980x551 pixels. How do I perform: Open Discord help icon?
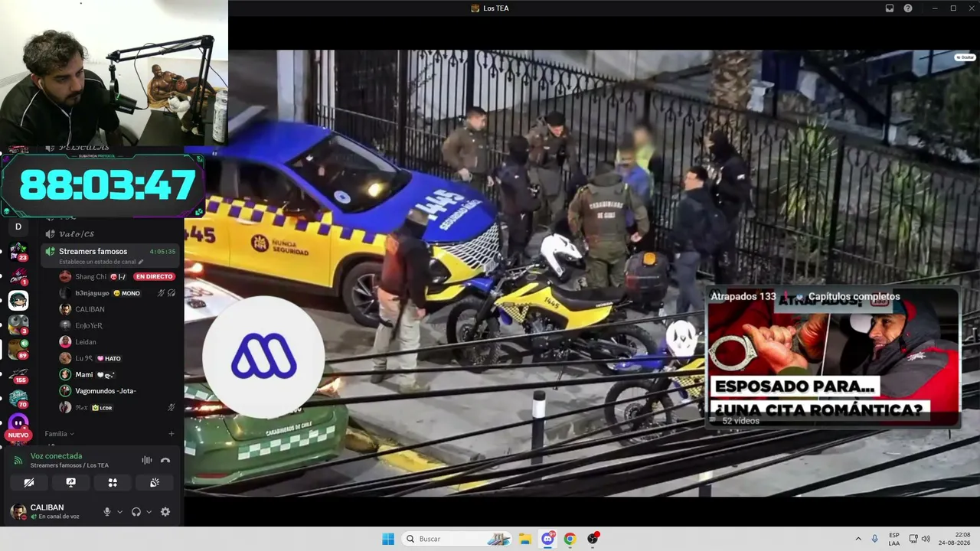(908, 8)
